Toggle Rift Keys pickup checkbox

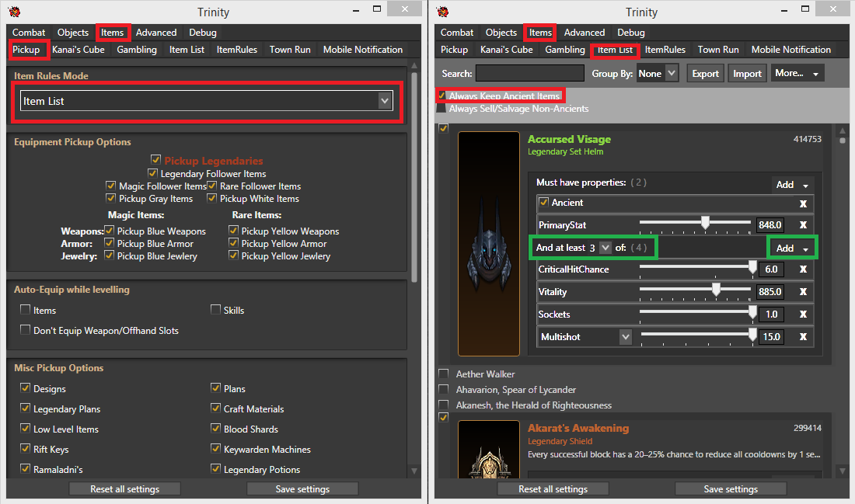click(25, 448)
